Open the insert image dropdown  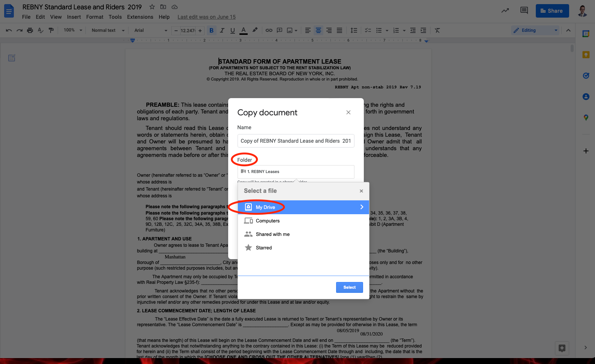292,30
